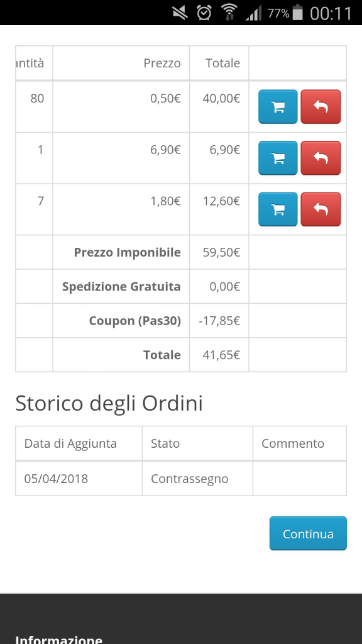Tap the alarm clock status icon

[204, 13]
